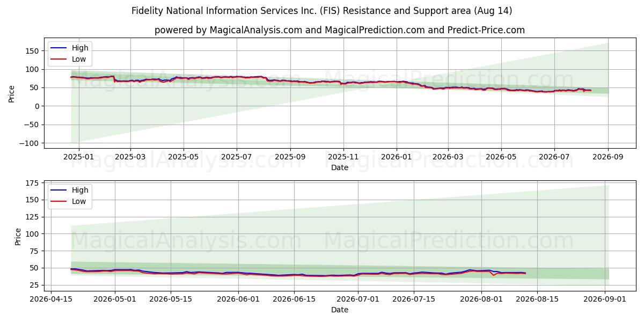Click the '2026-05-15' tick label on the bottom chart
Image resolution: width=644 pixels, height=322 pixels.
pos(171,300)
